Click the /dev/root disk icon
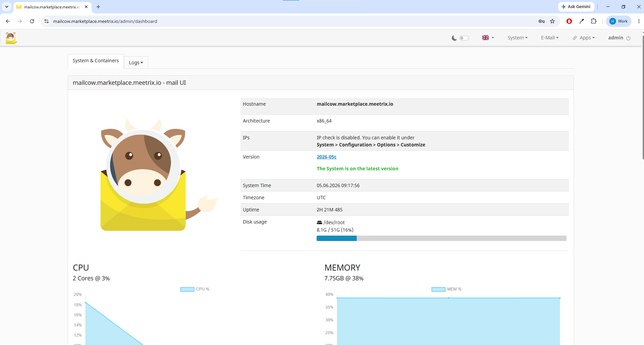This screenshot has width=644, height=345. pyautogui.click(x=319, y=222)
